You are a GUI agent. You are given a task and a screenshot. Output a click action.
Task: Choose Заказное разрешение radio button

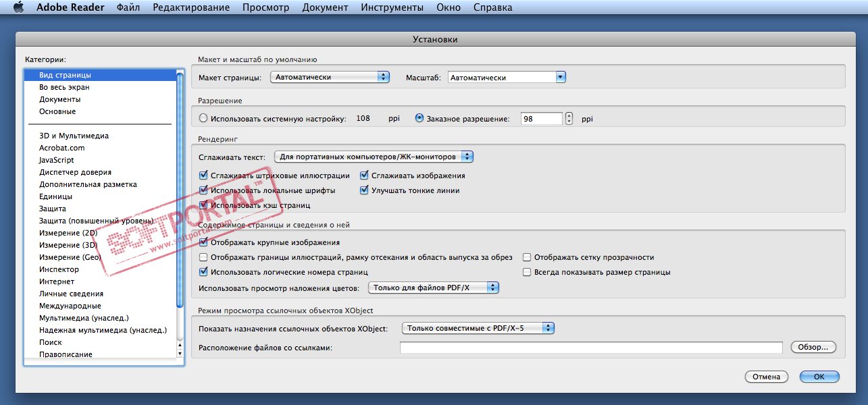tap(419, 118)
